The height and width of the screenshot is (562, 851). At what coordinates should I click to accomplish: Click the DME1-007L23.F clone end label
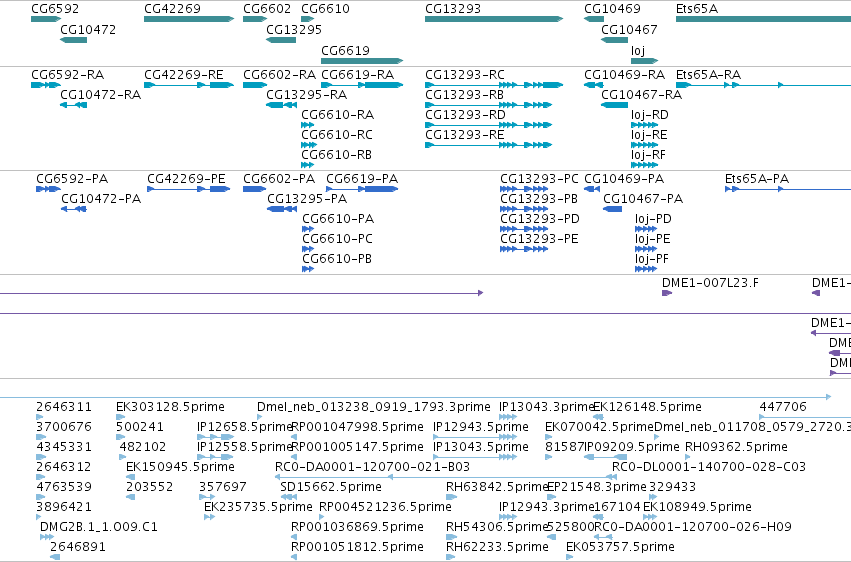click(710, 283)
